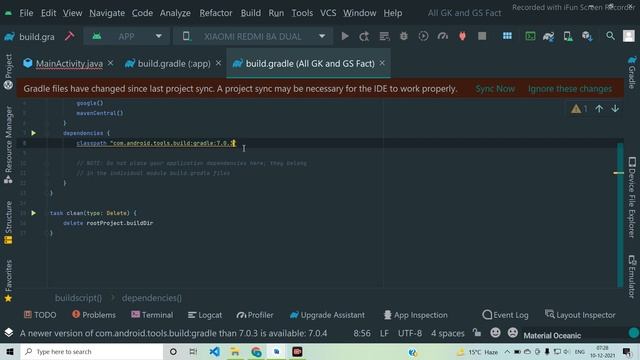Go to next highlighted error arrow
The image size is (640, 360).
pos(615,109)
